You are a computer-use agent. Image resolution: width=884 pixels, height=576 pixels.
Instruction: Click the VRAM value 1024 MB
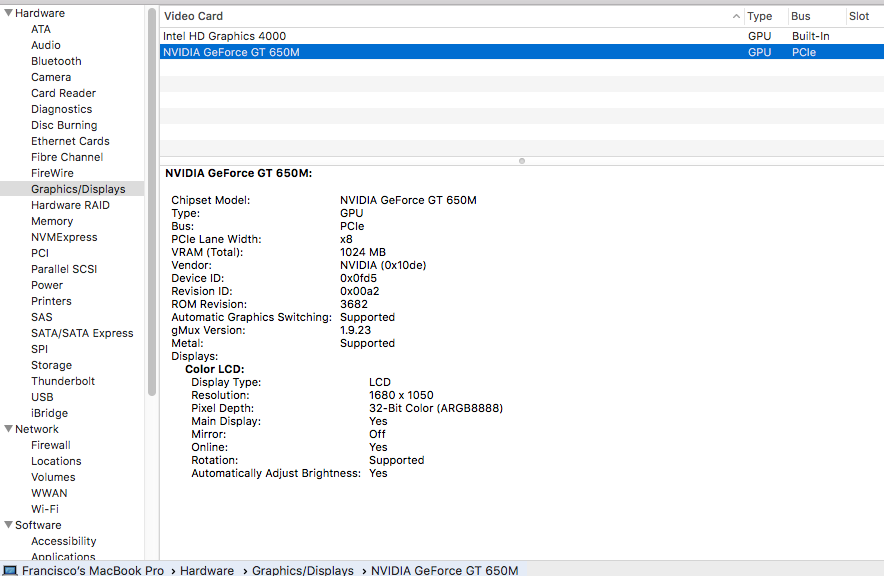(363, 252)
